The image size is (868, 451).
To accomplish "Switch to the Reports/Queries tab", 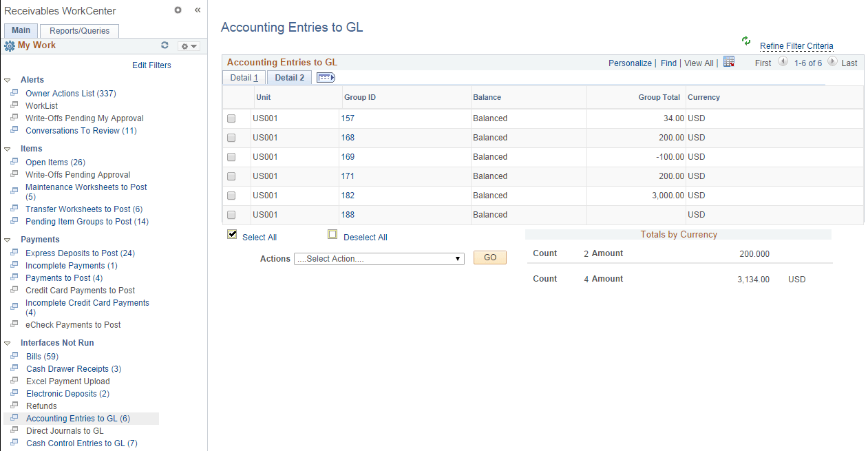I will [78, 30].
